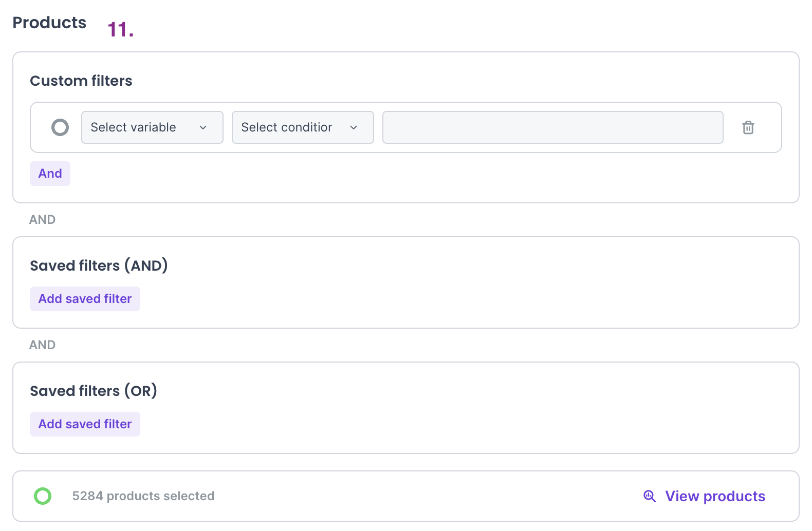Click the Products section heading

tap(49, 23)
